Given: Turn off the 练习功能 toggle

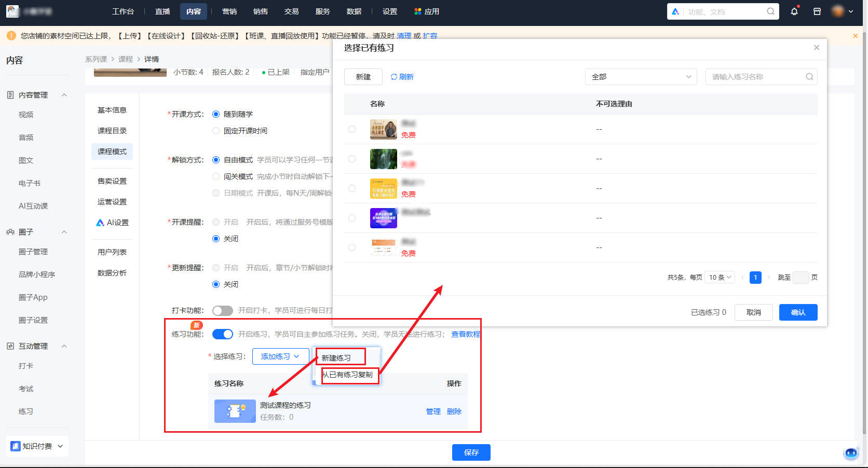Looking at the screenshot, I should point(222,334).
